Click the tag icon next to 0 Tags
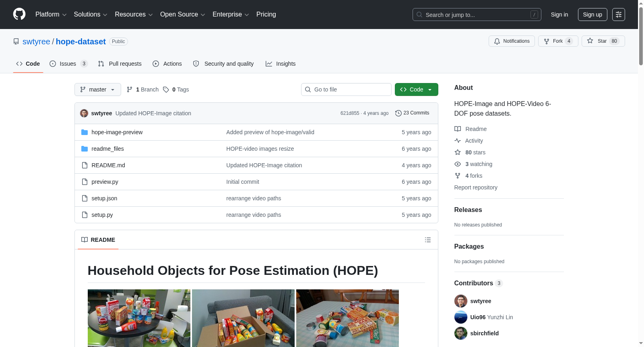The image size is (644, 347). point(166,89)
